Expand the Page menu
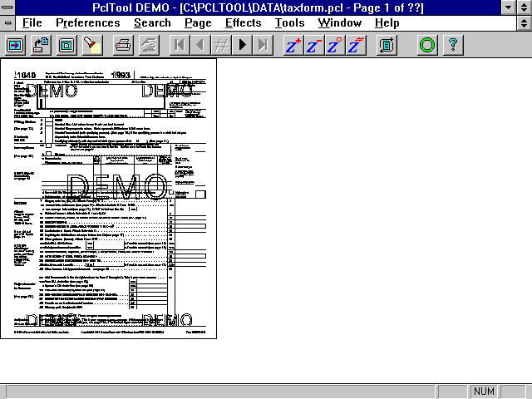The image size is (532, 399). [198, 22]
